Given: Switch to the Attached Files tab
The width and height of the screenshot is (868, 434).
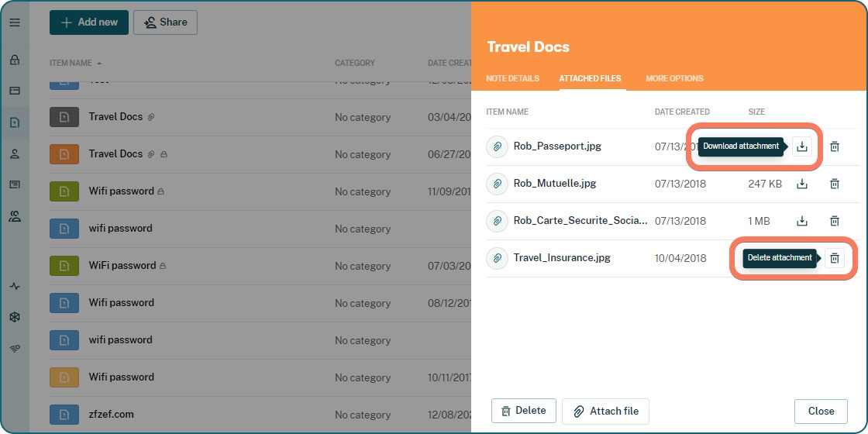Looking at the screenshot, I should tap(590, 78).
